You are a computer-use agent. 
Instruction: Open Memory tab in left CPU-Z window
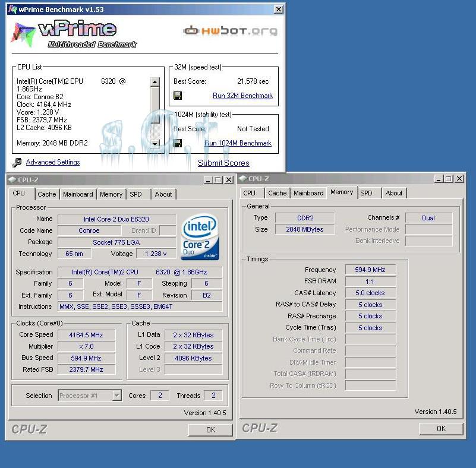(111, 194)
